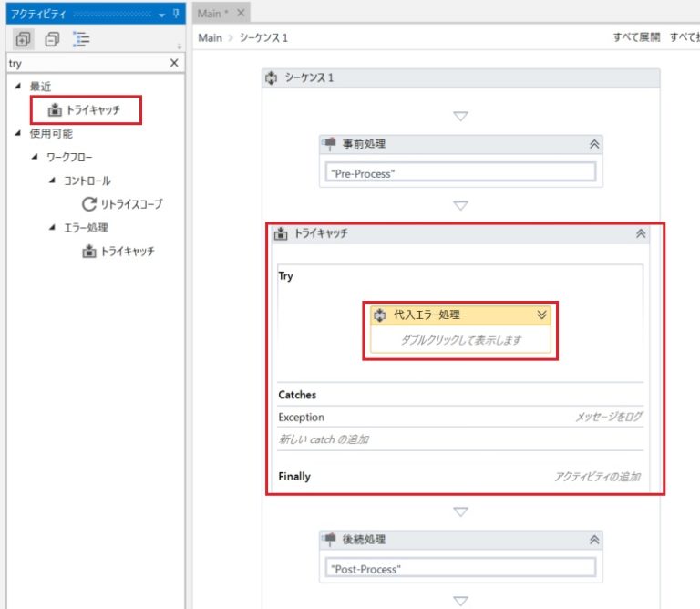This screenshot has height=609, width=700.
Task: Expand the 代入エラー処理 activity
Action: (x=541, y=315)
